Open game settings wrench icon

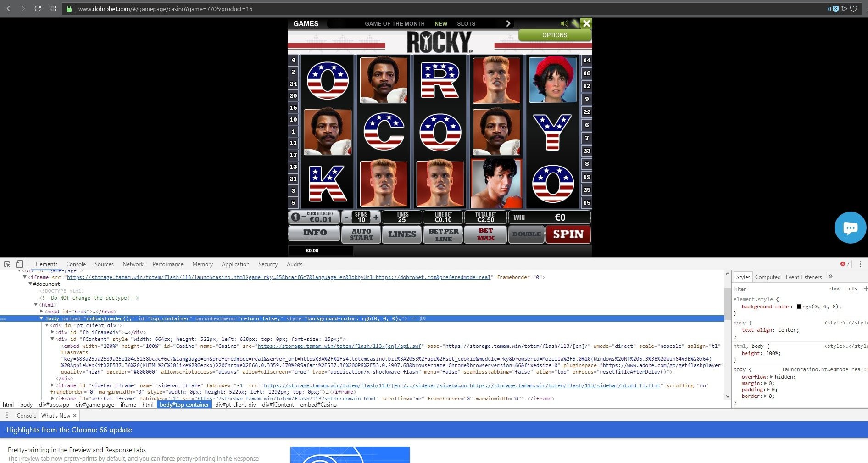click(574, 23)
